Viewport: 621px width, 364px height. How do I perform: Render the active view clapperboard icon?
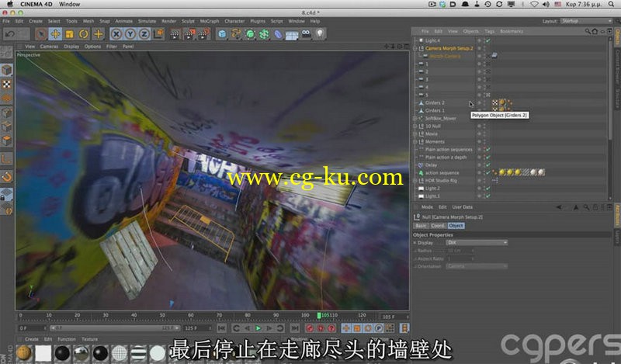175,34
